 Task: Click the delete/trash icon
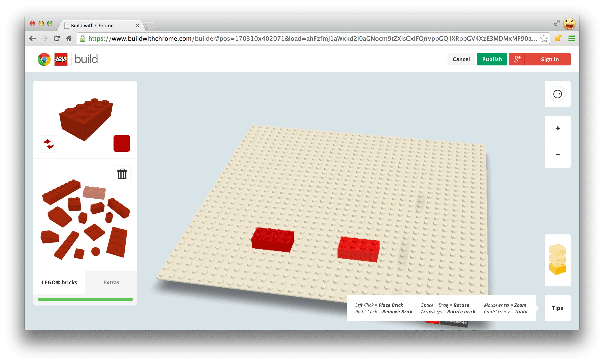[123, 174]
